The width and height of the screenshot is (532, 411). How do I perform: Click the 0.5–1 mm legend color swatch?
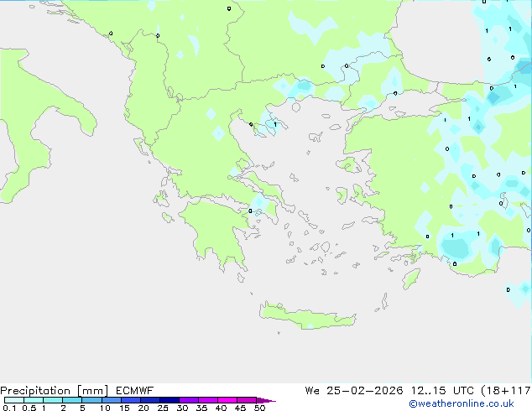coord(34,400)
